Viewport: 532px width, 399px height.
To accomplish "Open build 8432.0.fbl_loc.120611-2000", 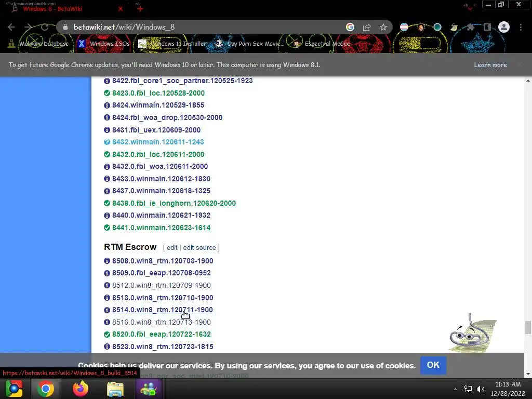I will [x=158, y=154].
